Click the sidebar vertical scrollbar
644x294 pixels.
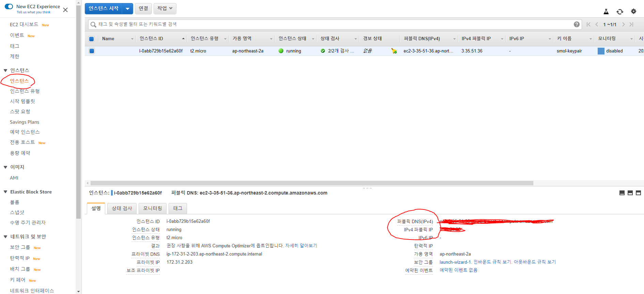79,112
